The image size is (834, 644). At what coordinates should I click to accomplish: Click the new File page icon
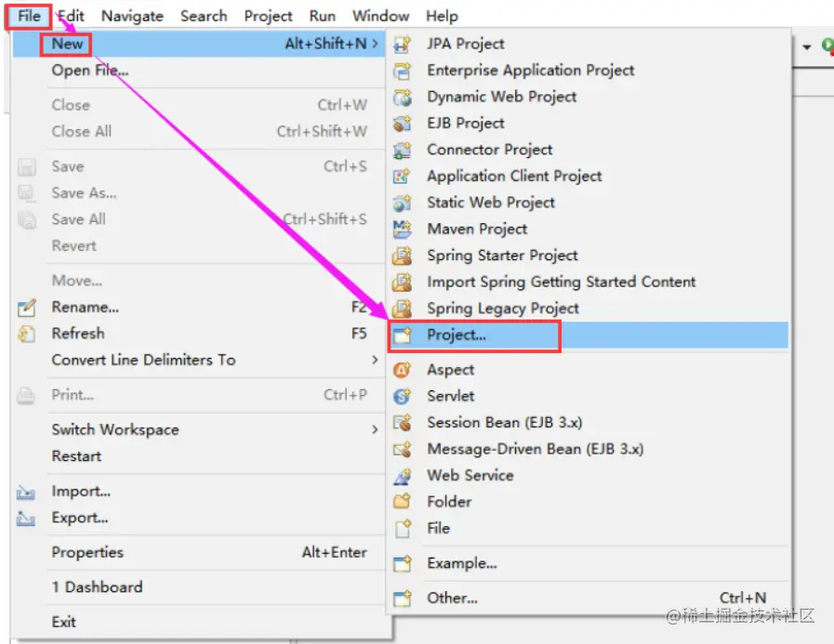click(403, 528)
